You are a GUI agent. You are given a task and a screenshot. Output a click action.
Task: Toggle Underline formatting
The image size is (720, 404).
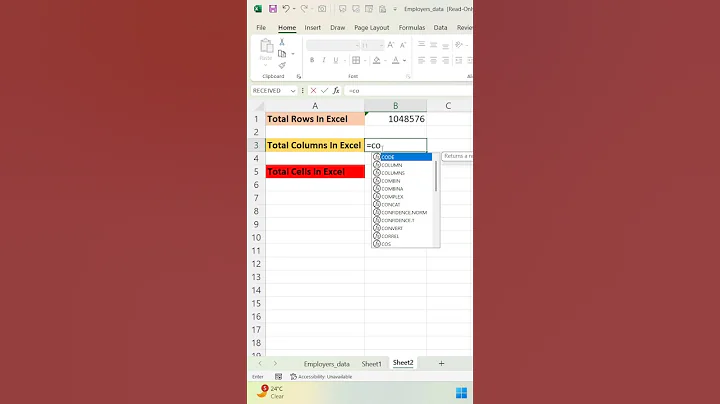coord(336,60)
